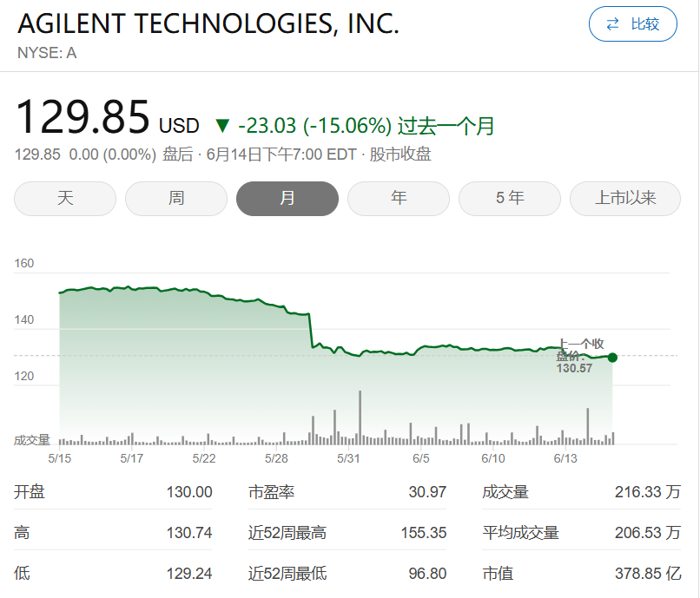Click the green down-triangle price change icon
Image resolution: width=700 pixels, height=598 pixels.
[222, 126]
